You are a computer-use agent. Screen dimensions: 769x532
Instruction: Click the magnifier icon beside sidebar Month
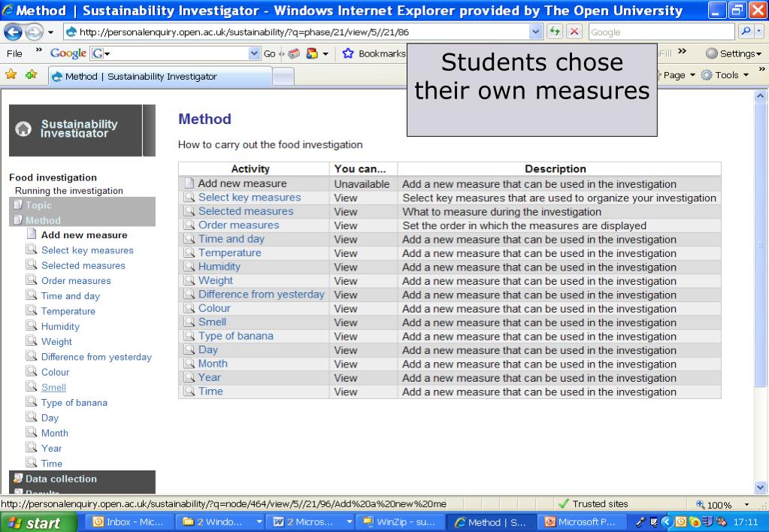point(32,432)
